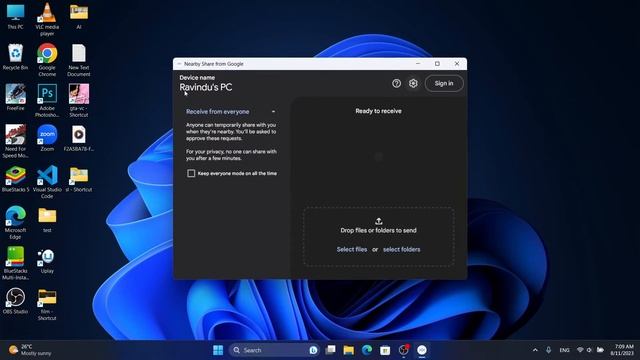The width and height of the screenshot is (640, 360).
Task: Open Microsoft Edge from the taskbar
Action: 367,350
